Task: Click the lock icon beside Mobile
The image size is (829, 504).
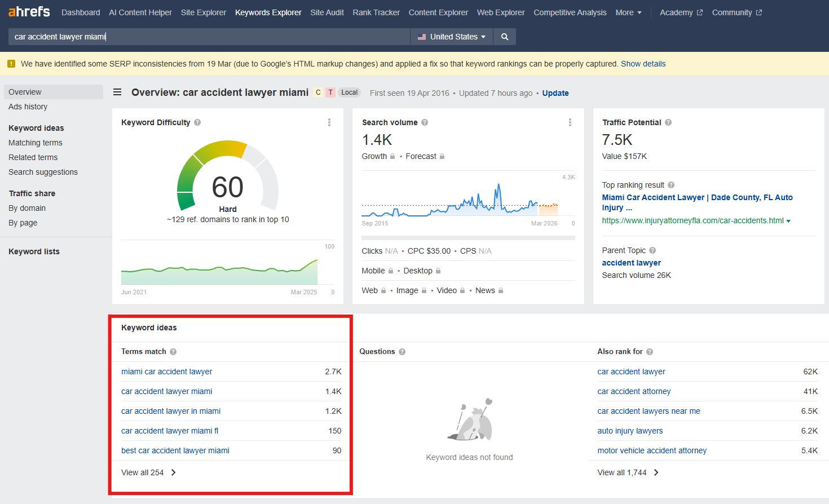Action: 391,271
